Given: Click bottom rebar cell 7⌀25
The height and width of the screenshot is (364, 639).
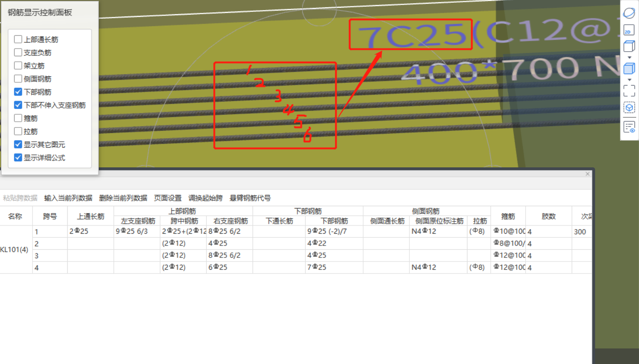Looking at the screenshot, I should point(334,268).
